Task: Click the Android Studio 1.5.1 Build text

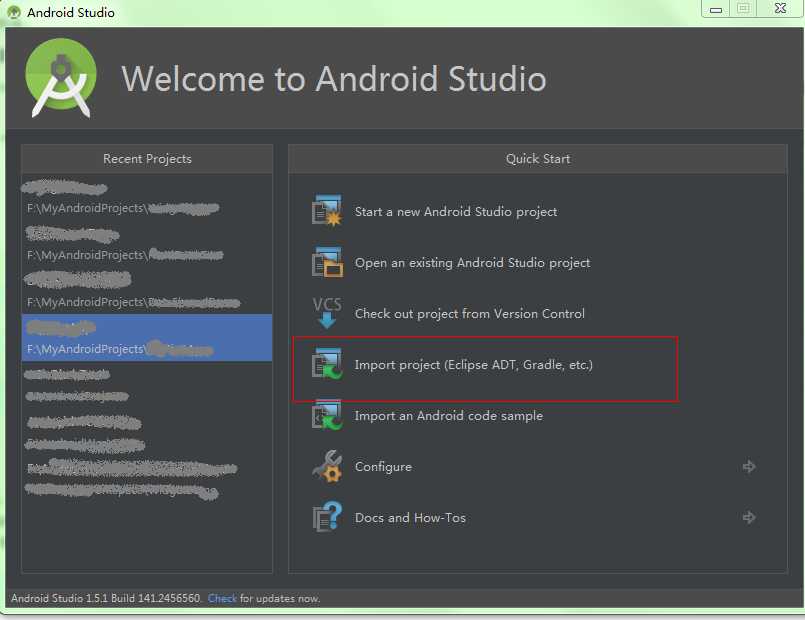Action: tap(106, 598)
